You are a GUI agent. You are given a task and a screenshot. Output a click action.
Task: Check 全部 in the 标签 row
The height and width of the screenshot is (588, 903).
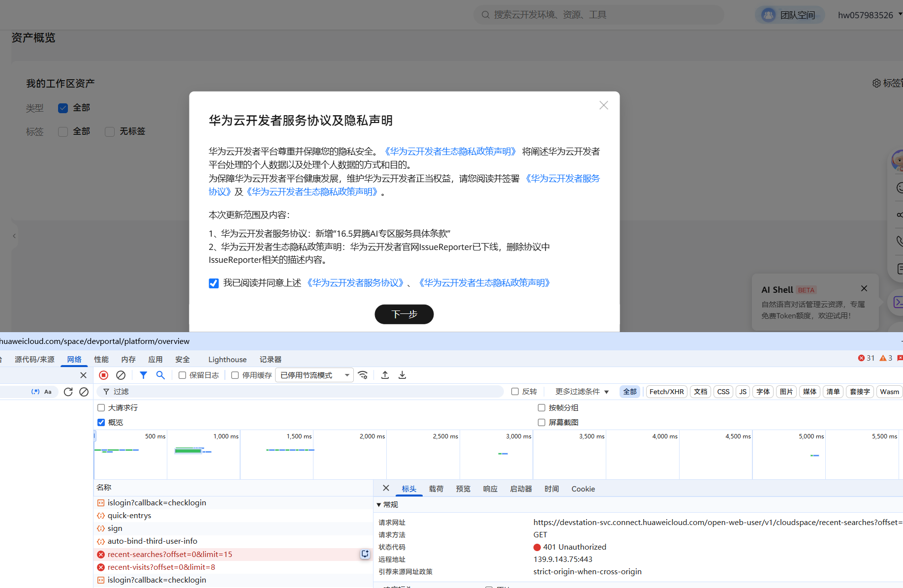pos(63,132)
